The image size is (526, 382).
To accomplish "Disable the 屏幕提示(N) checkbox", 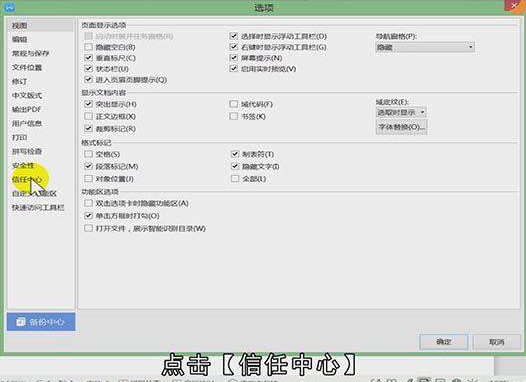I will coord(233,58).
